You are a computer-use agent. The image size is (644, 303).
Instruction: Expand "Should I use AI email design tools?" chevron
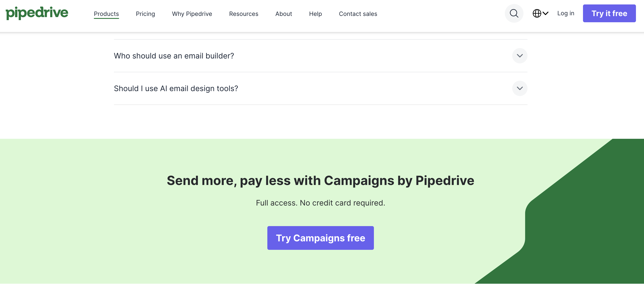pos(519,88)
